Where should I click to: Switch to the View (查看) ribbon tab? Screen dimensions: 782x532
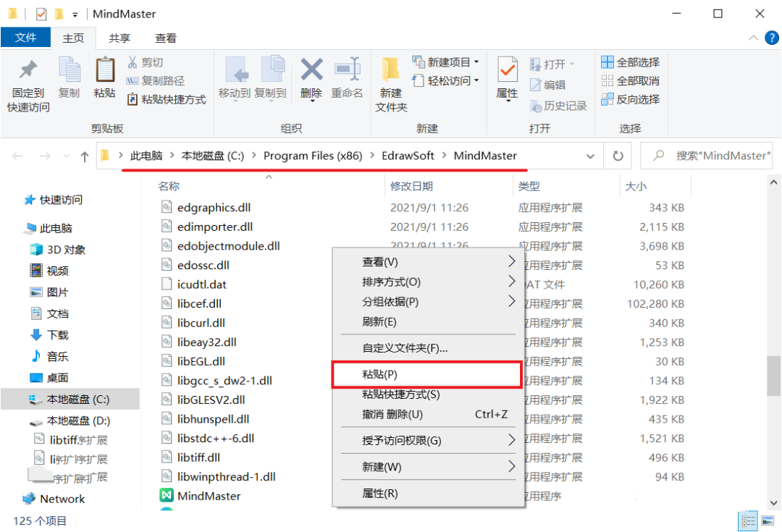point(166,38)
